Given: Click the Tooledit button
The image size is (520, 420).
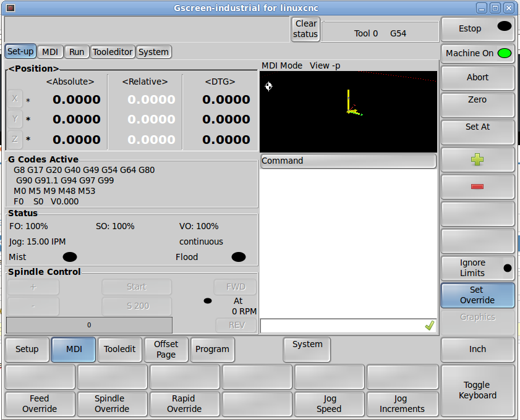Looking at the screenshot, I should pos(120,349).
